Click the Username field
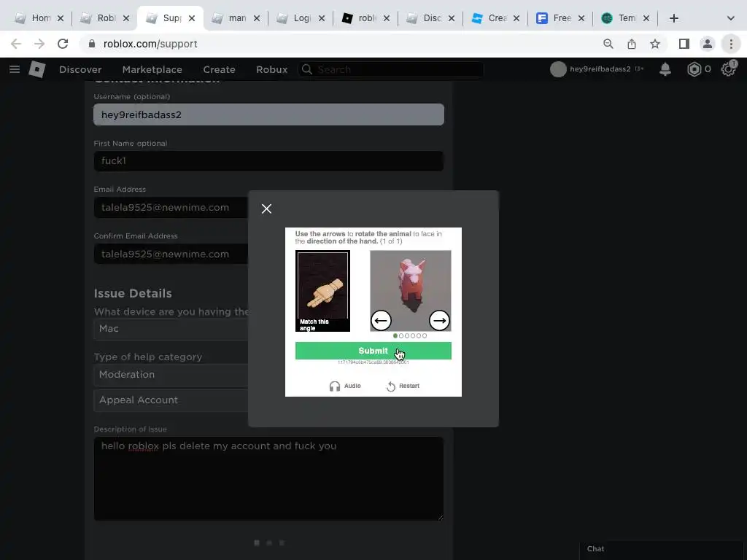747x560 pixels. (x=268, y=114)
